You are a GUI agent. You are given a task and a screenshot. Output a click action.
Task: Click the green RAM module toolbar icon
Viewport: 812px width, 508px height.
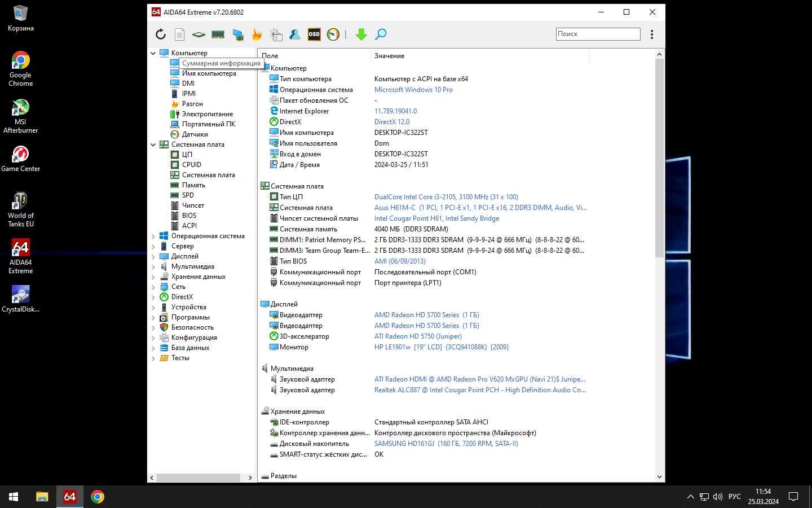click(218, 34)
